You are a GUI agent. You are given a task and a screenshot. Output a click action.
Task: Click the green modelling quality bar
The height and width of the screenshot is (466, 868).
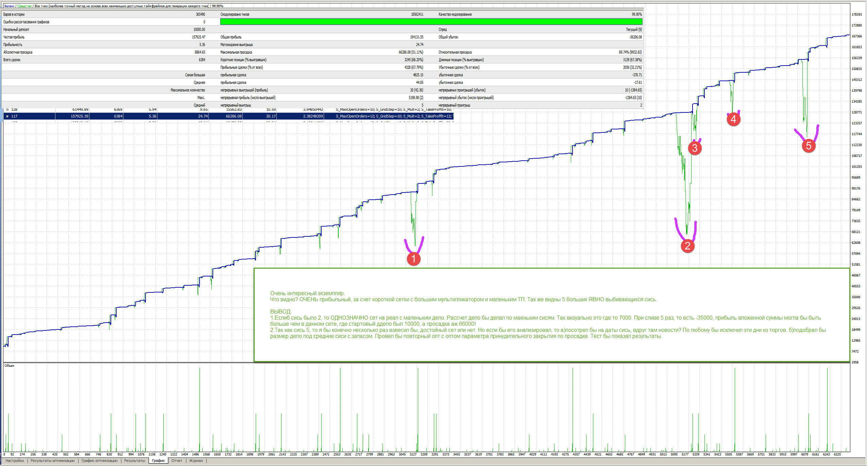(431, 22)
